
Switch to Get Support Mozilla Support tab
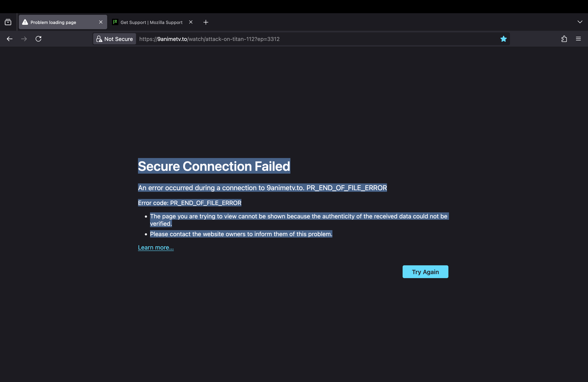click(x=151, y=22)
